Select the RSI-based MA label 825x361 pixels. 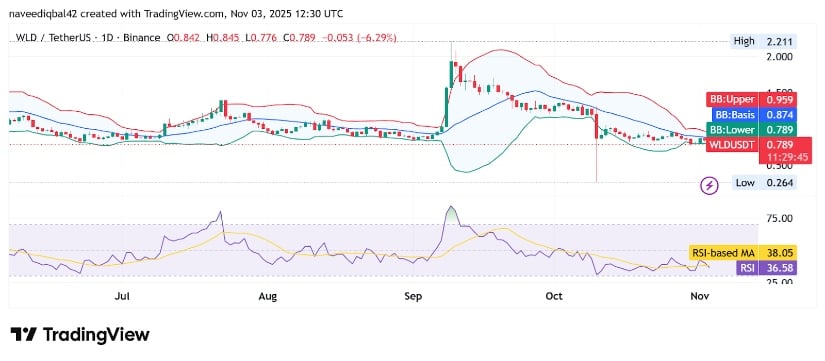coord(722,253)
